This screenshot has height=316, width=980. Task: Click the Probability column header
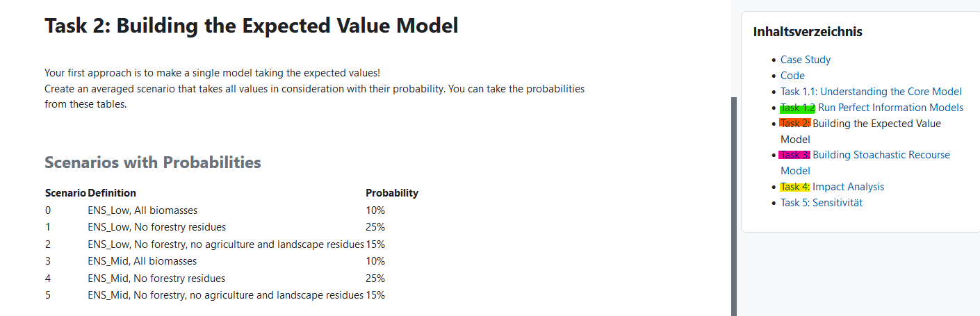(392, 193)
